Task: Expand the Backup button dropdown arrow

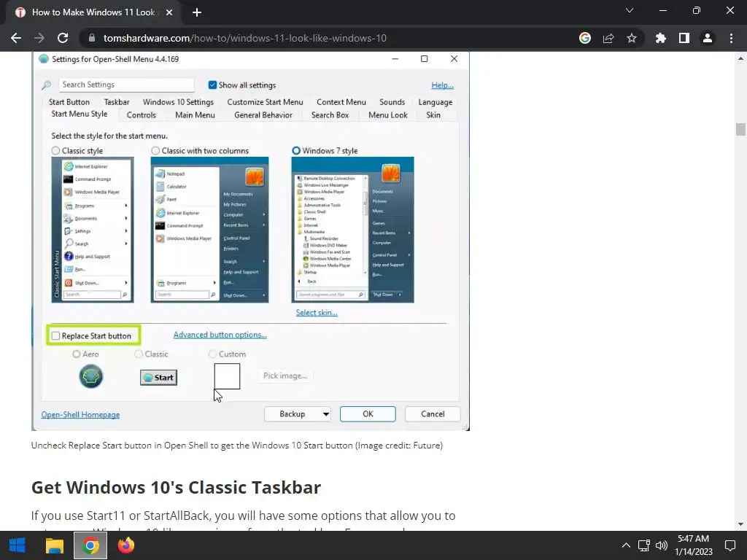Action: [326, 414]
